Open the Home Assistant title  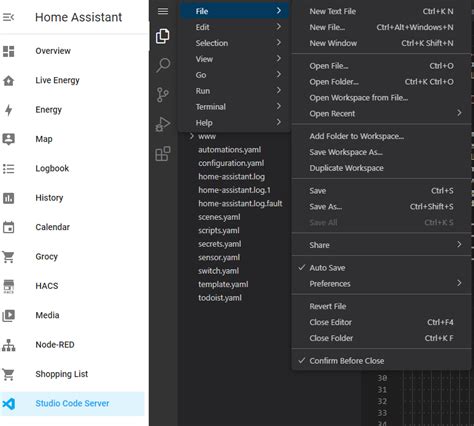tap(79, 17)
